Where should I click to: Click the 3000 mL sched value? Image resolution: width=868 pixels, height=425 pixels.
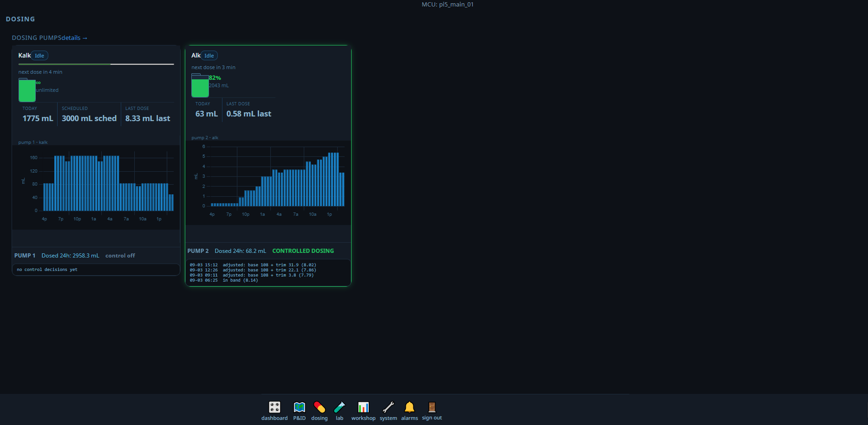89,118
